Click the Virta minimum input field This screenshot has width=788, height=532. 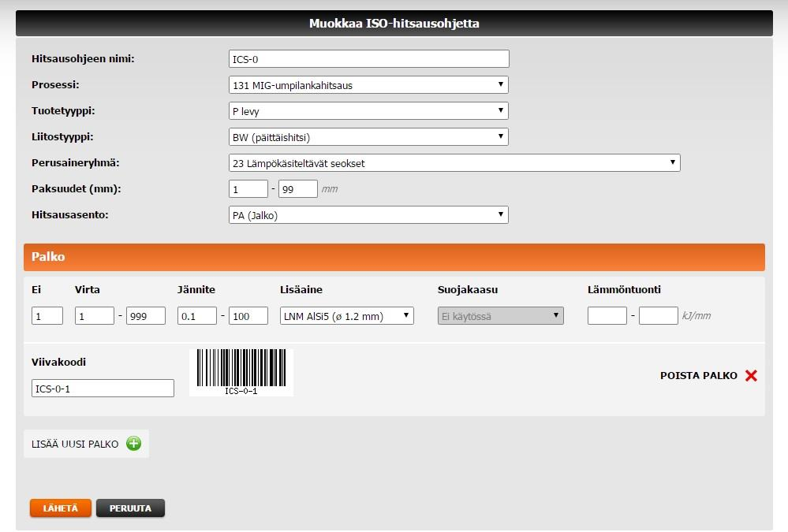point(95,316)
